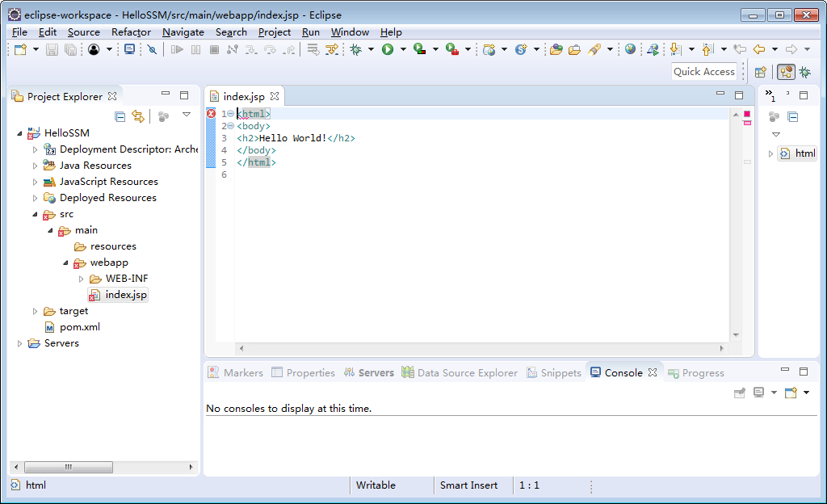Click the Back navigation yellow arrow
Viewport: 827px width, 504px height.
tap(759, 49)
